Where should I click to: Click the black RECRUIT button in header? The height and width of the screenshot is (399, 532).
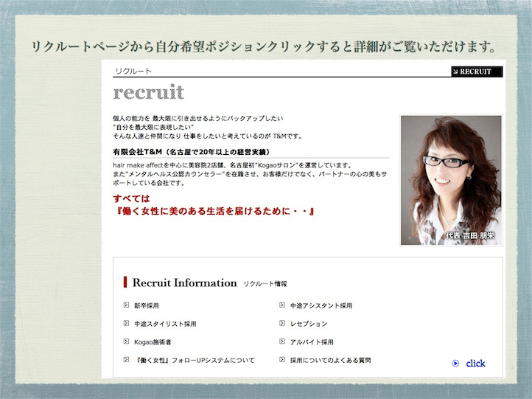[476, 72]
